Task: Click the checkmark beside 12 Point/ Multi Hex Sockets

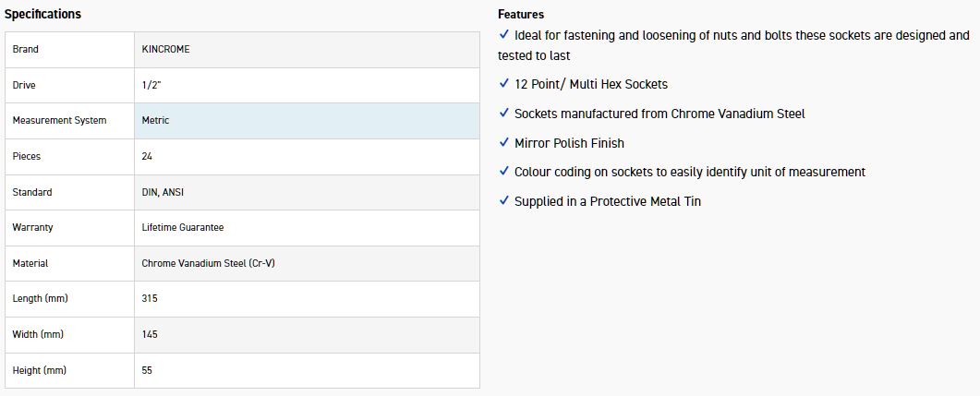Action: click(x=503, y=83)
